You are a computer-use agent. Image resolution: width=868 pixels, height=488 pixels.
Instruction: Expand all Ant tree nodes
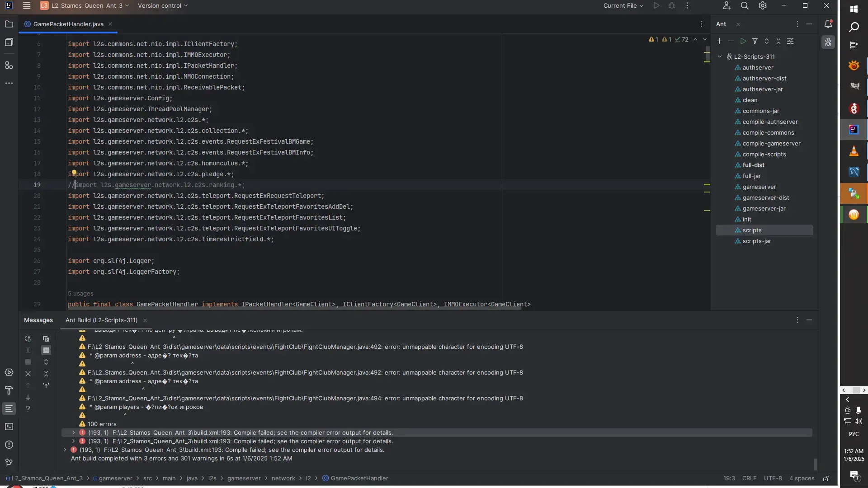766,41
